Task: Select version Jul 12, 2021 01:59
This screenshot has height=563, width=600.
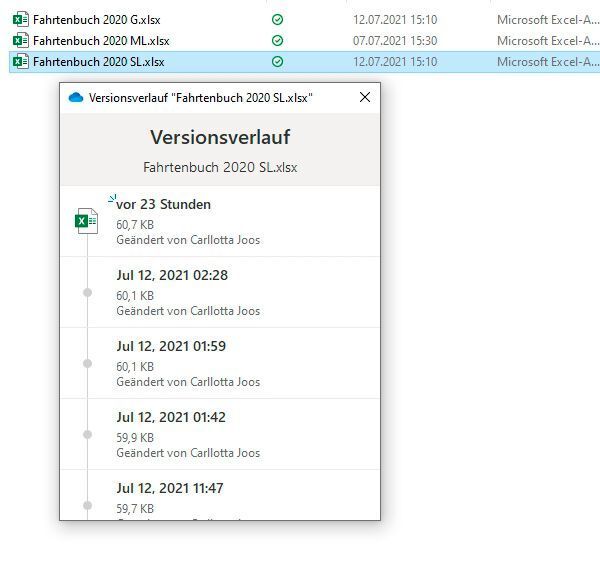Action: coord(220,363)
